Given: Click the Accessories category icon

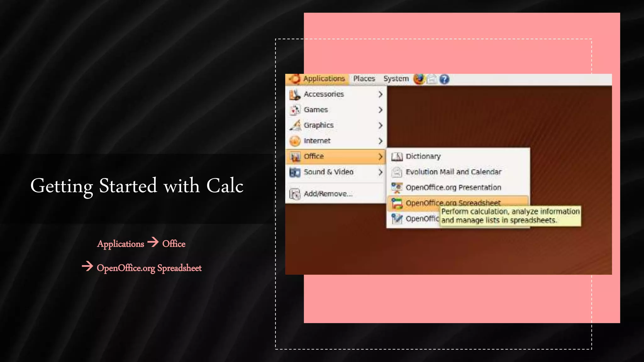Looking at the screenshot, I should click(295, 94).
